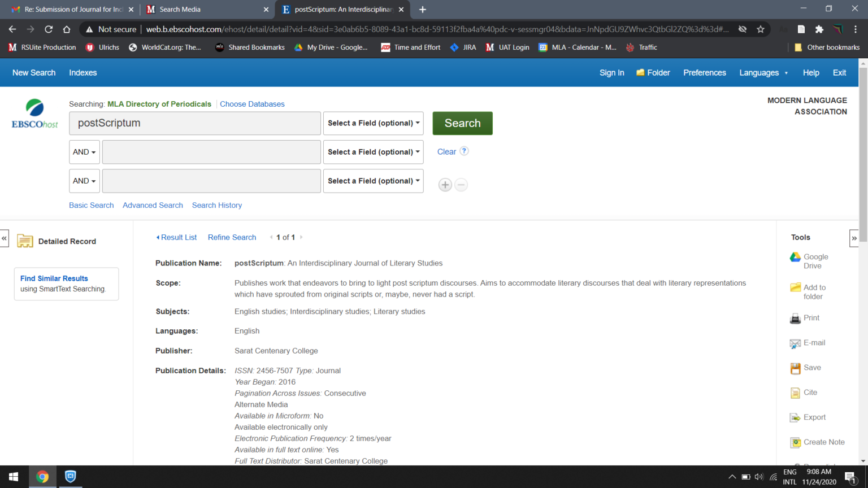Add a search row with the plus button

point(445,185)
